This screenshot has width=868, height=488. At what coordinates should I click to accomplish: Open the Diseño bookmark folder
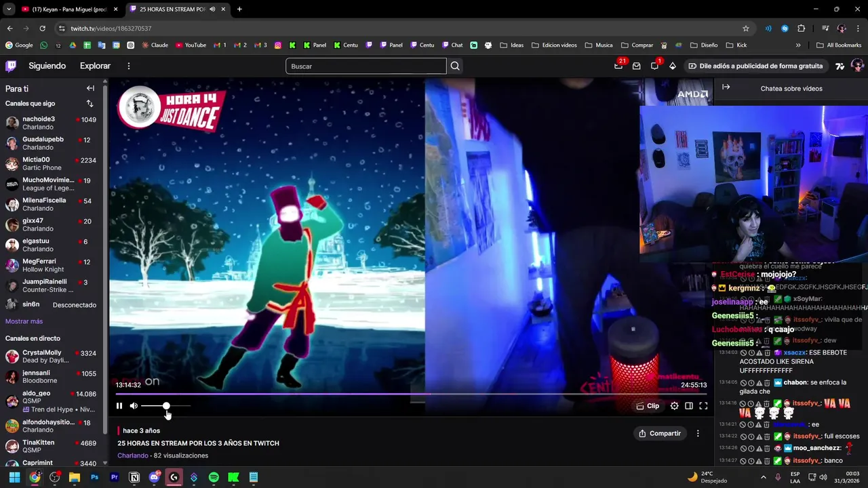[704, 45]
